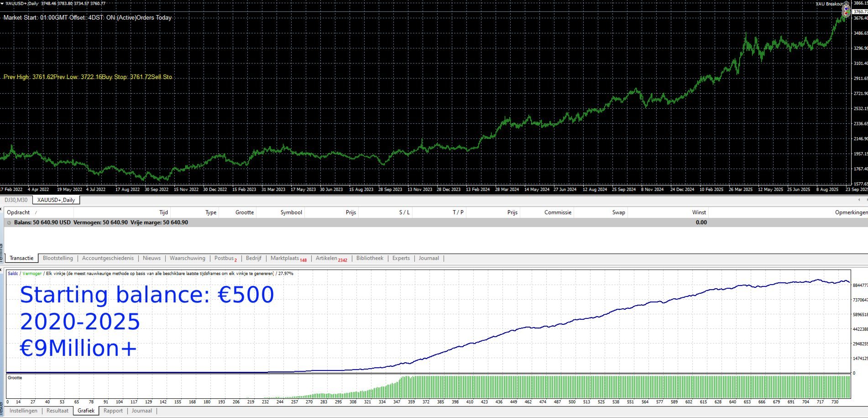Click the XAU Breakout EA smiley icon
This screenshot has width=868, height=418.
pyautogui.click(x=847, y=4)
